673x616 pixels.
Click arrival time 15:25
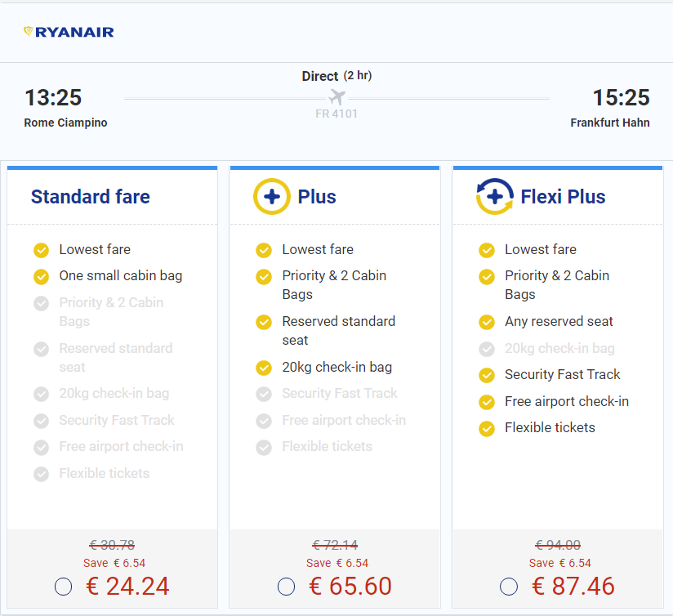(621, 97)
